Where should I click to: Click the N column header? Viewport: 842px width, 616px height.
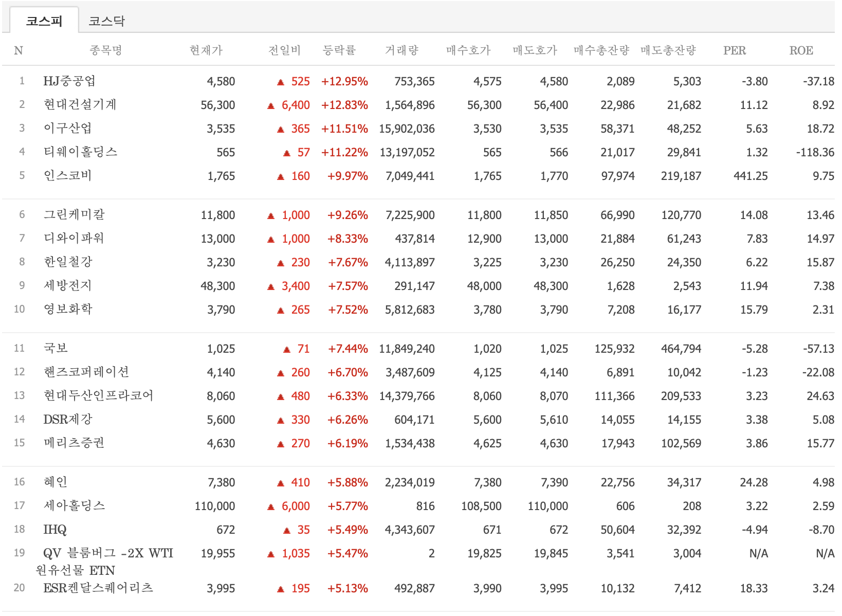(x=19, y=50)
